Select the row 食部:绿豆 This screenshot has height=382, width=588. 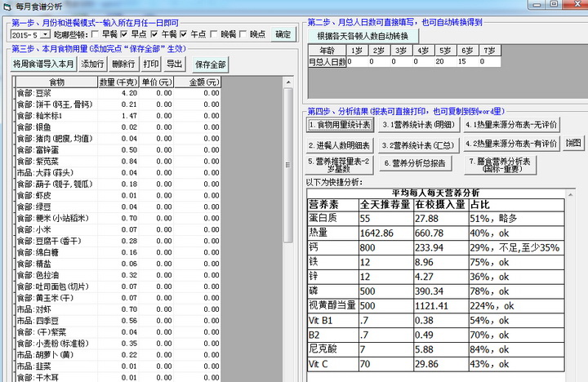(x=118, y=207)
